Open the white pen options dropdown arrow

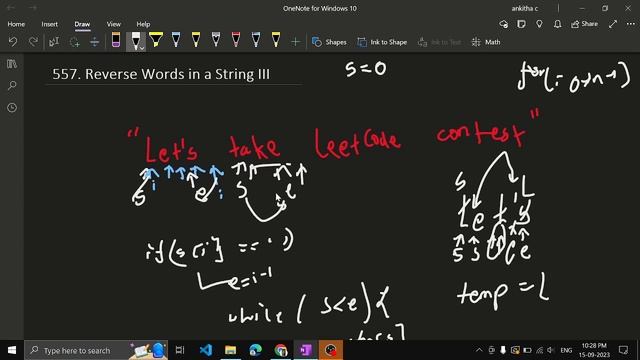pyautogui.click(x=142, y=48)
